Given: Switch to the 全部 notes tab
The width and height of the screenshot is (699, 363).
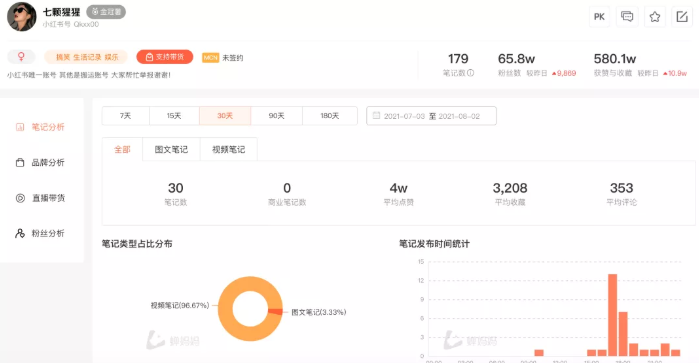Looking at the screenshot, I should click(x=122, y=149).
